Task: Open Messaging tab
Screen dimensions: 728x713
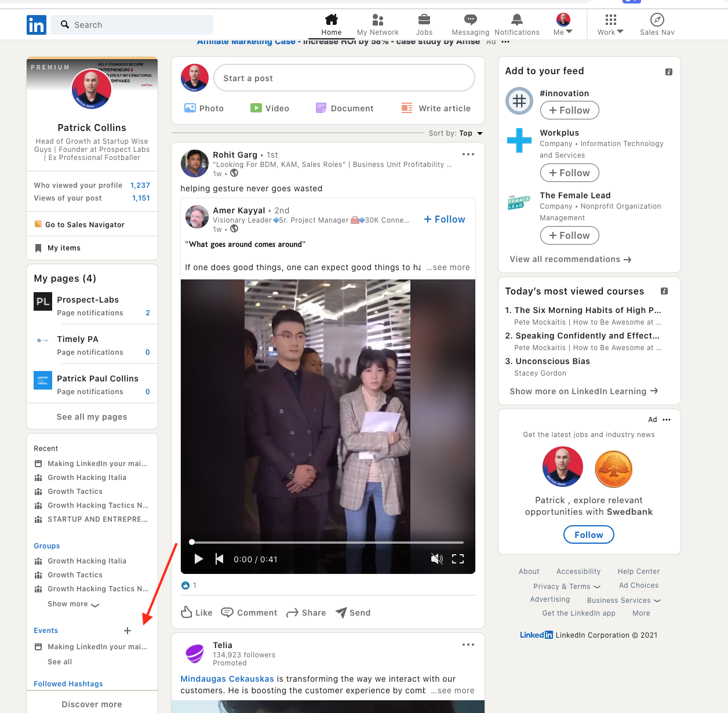Action: tap(471, 25)
